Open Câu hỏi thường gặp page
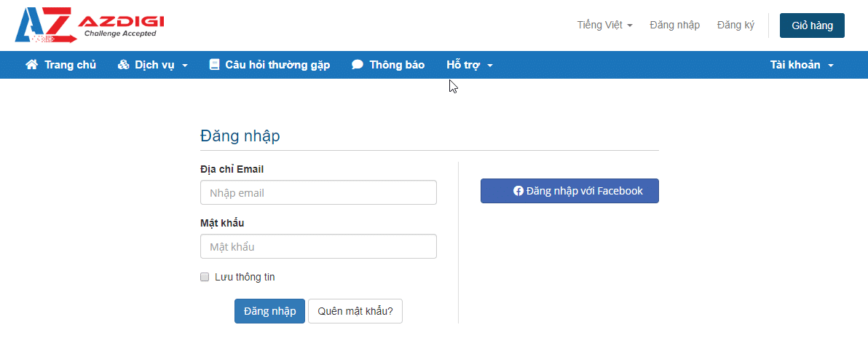 point(277,65)
